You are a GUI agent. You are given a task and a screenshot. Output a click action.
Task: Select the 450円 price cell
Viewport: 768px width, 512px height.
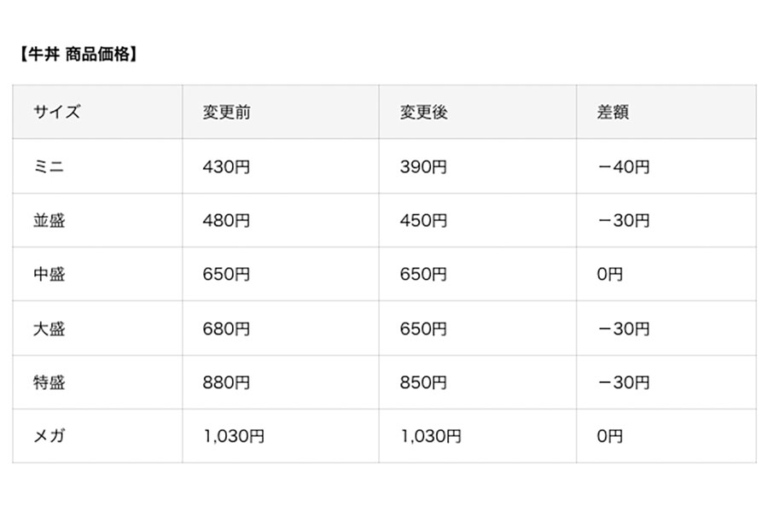point(423,221)
